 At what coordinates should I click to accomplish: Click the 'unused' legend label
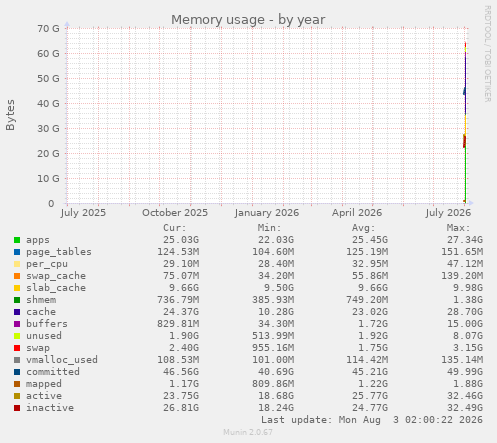44,336
